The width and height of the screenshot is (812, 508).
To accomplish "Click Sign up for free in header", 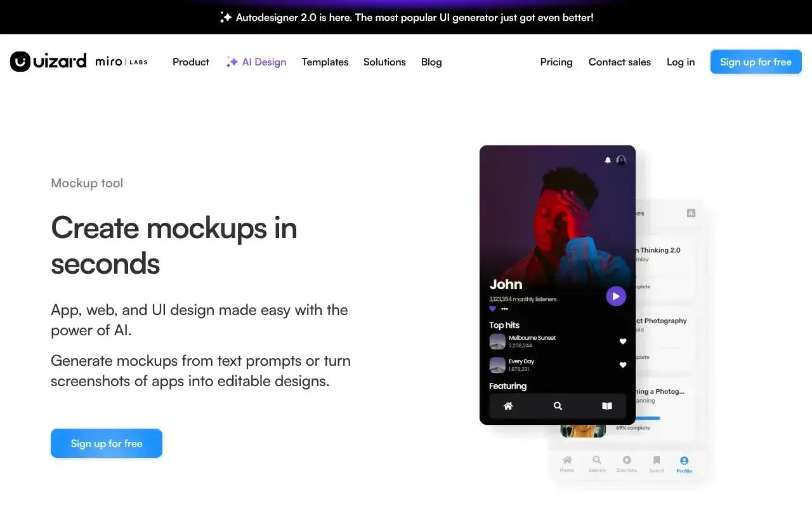I will (756, 62).
